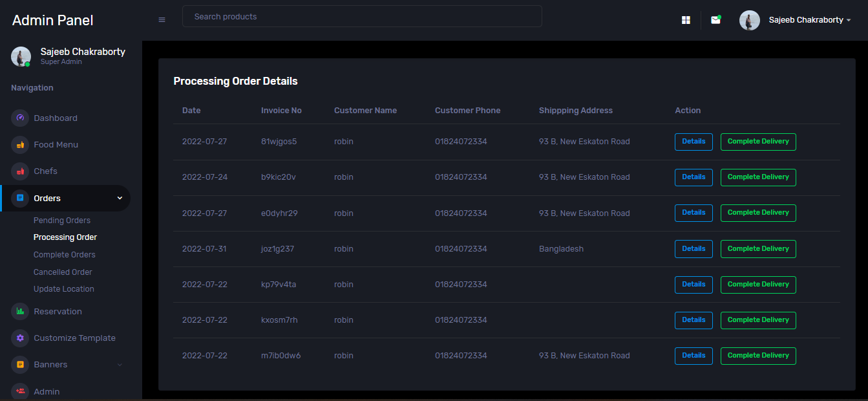This screenshot has height=401, width=868.
Task: Open the mail notifications icon
Action: (715, 20)
